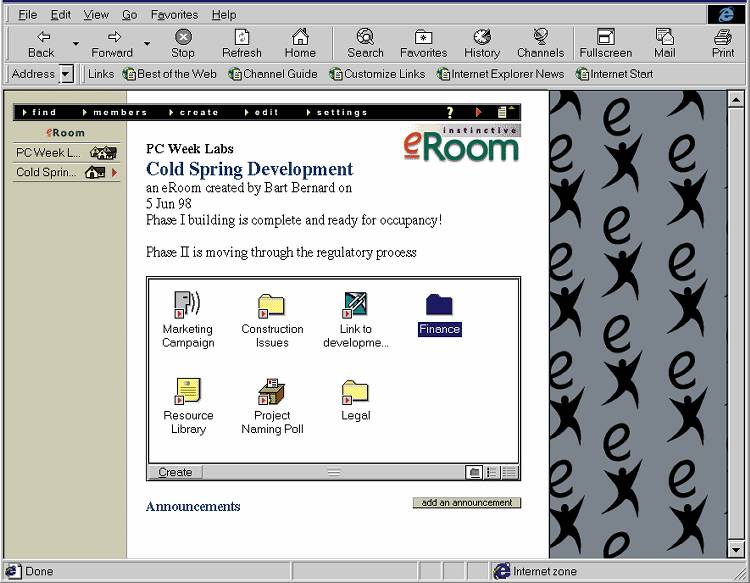The image size is (750, 583).
Task: Click the eRoom help question mark
Action: click(450, 112)
